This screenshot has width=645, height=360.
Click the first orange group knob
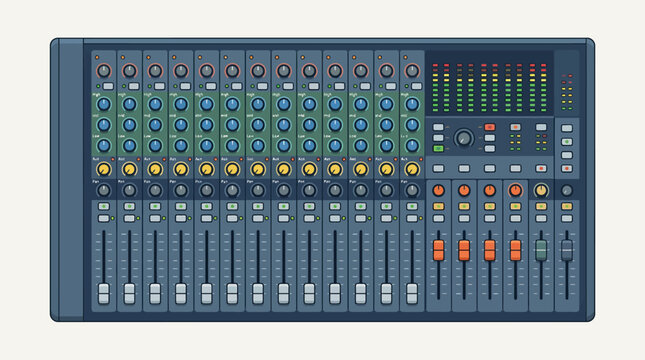pyautogui.click(x=439, y=190)
